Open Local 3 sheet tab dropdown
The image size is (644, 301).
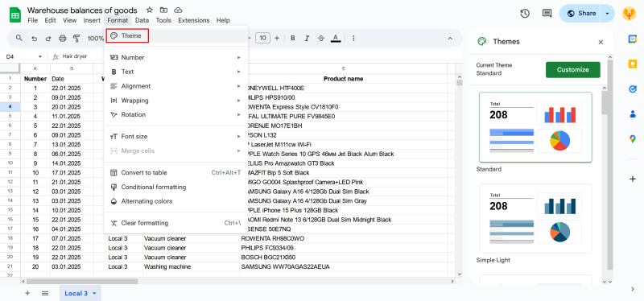94,293
